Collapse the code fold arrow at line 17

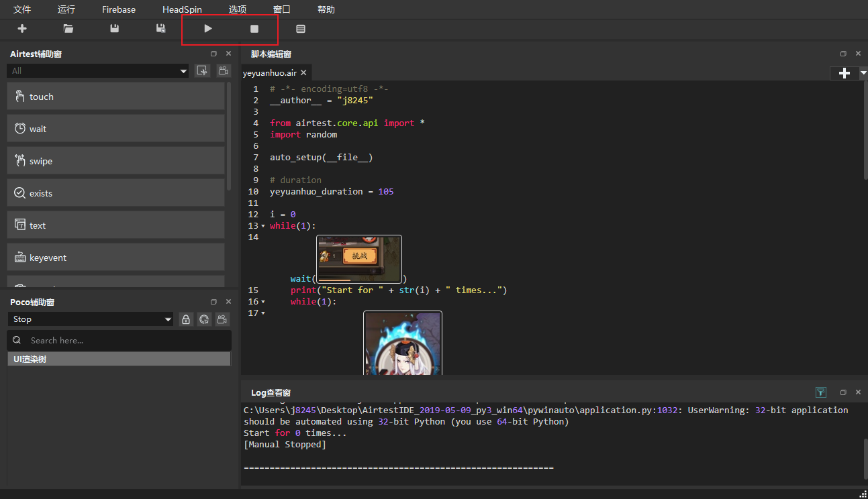(263, 313)
